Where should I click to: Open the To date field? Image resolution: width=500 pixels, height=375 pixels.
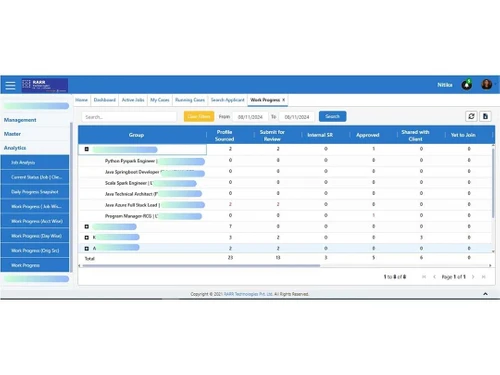pyautogui.click(x=297, y=117)
